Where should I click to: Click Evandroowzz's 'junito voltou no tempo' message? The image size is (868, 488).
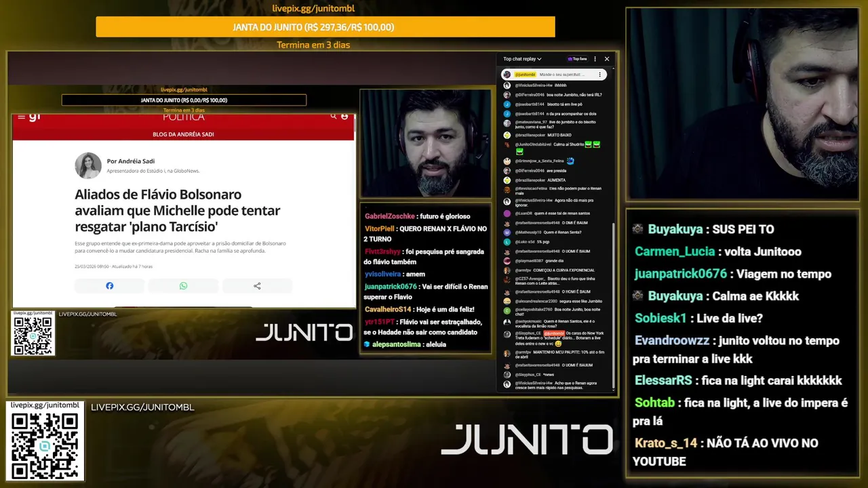(x=736, y=350)
